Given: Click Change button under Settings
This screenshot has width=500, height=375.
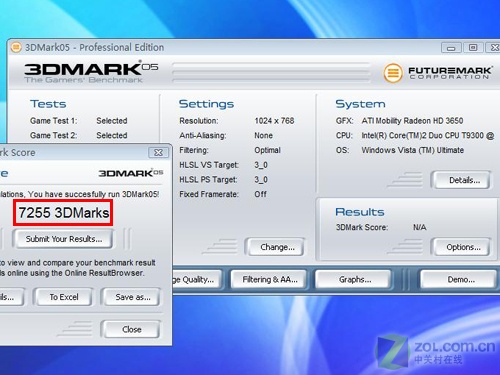Looking at the screenshot, I should tap(277, 247).
